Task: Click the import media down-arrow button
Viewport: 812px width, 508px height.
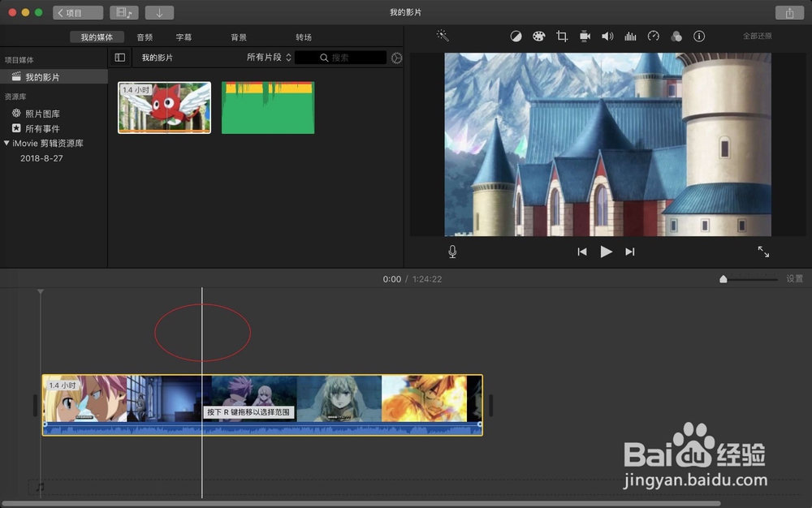Action: [159, 13]
